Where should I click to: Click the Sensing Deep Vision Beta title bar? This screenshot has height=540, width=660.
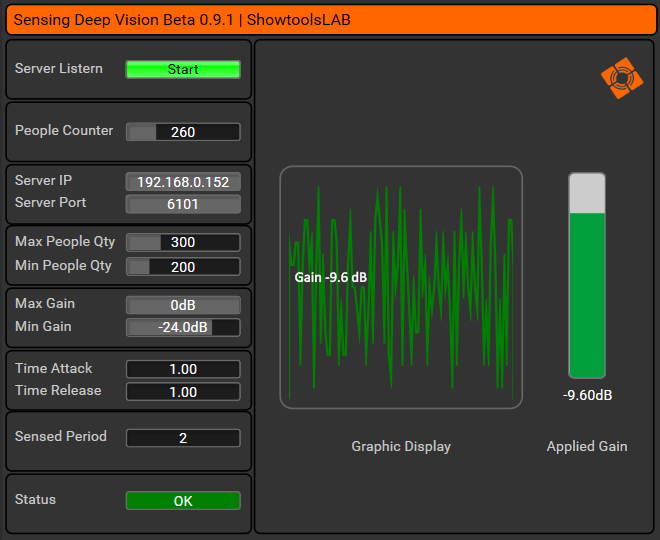click(x=331, y=20)
